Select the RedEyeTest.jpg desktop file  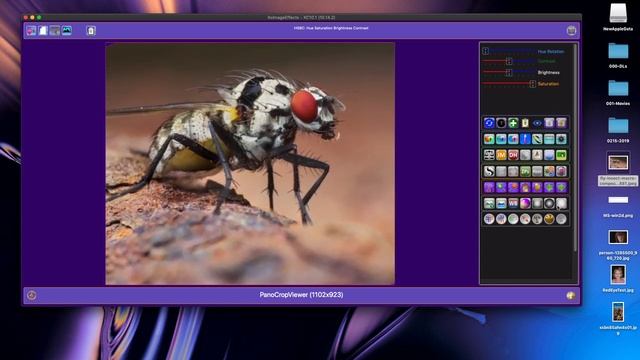click(618, 279)
